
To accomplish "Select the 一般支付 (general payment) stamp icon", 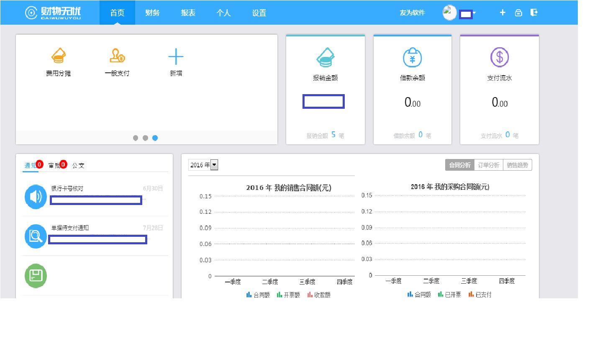I will pos(117,55).
